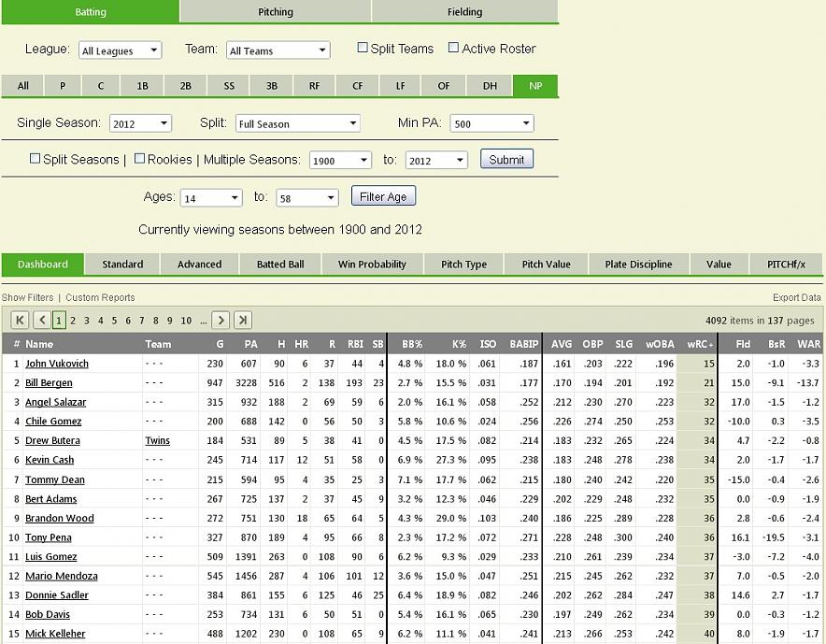Click the Submit button
The height and width of the screenshot is (644, 826).
(x=506, y=159)
